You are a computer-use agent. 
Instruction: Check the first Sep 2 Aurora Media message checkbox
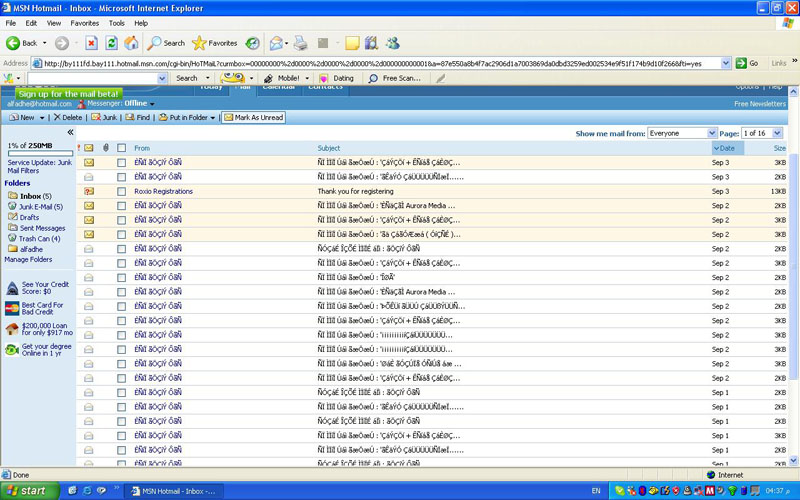click(x=121, y=206)
